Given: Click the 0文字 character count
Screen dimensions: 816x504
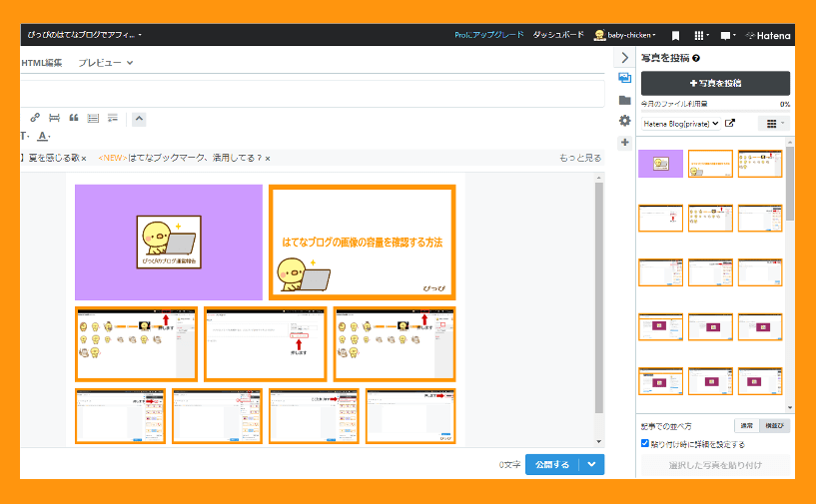Looking at the screenshot, I should click(x=509, y=464).
